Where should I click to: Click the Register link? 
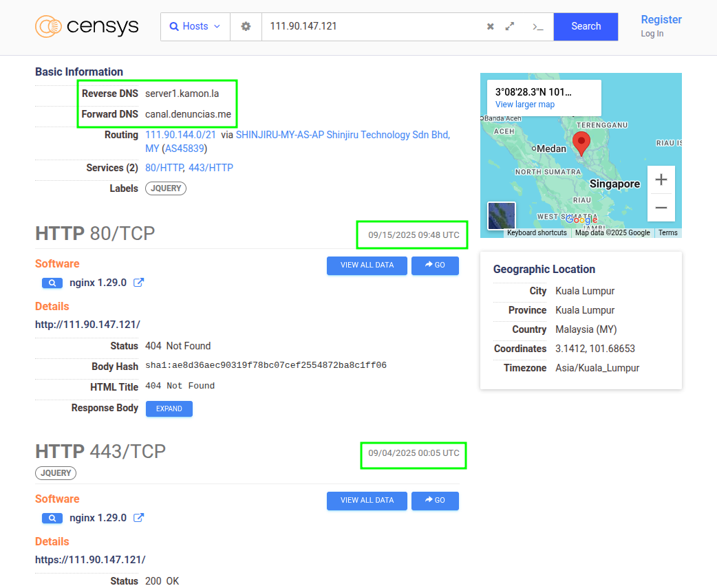click(661, 20)
